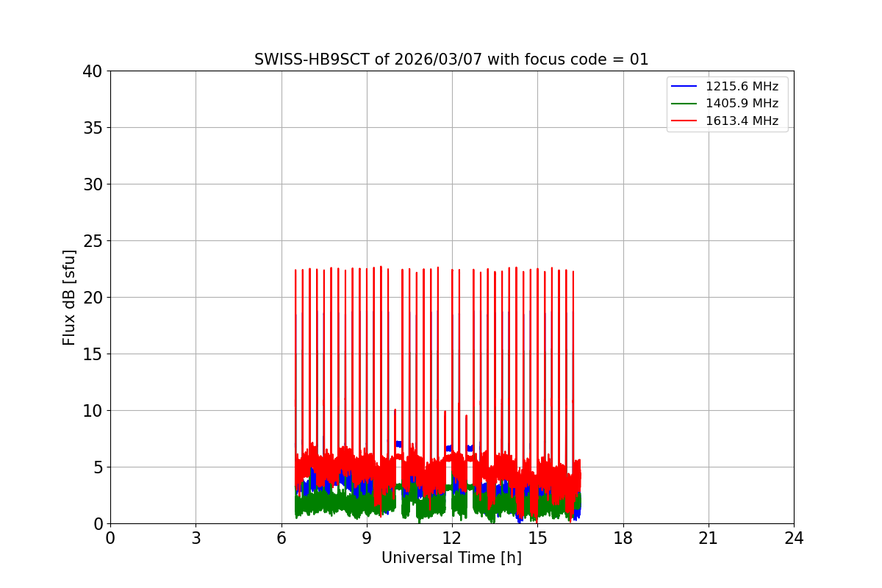Click y-axis tick label 35
The width and height of the screenshot is (882, 588).
click(x=93, y=128)
